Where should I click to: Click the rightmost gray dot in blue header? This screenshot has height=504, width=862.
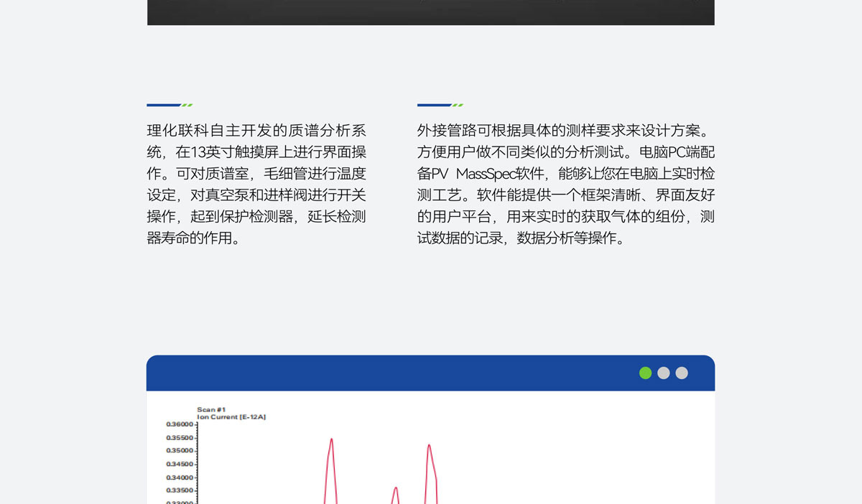pyautogui.click(x=682, y=373)
